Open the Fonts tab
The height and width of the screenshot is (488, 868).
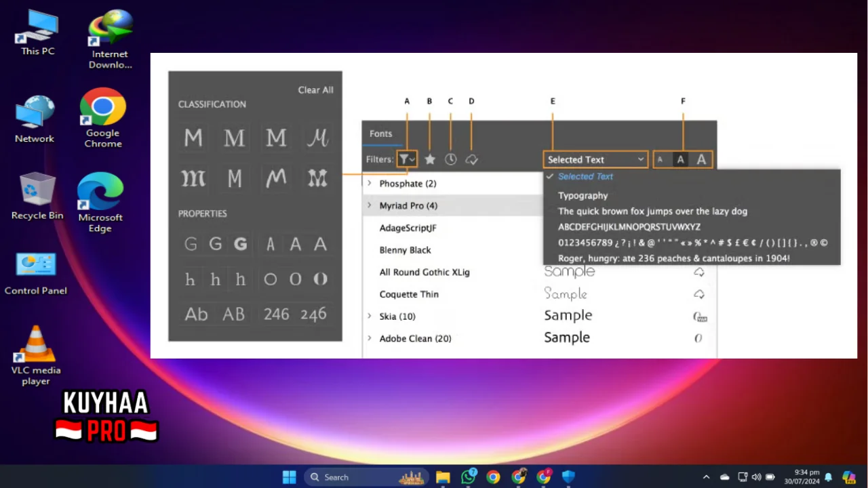pyautogui.click(x=380, y=134)
